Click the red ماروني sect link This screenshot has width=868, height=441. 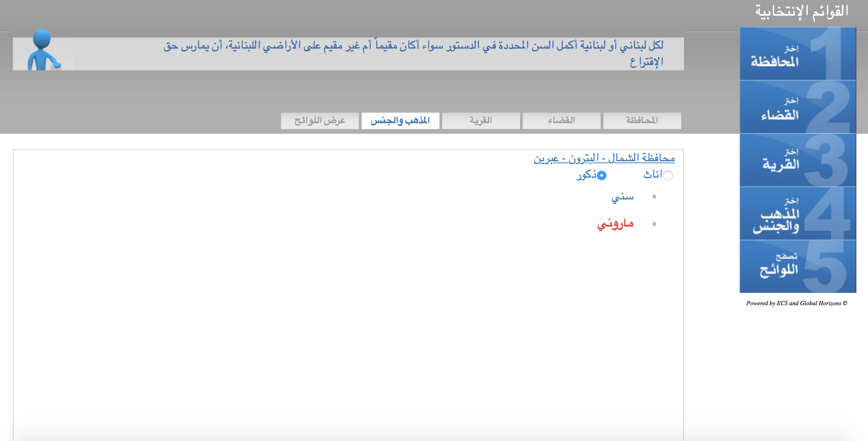[615, 224]
